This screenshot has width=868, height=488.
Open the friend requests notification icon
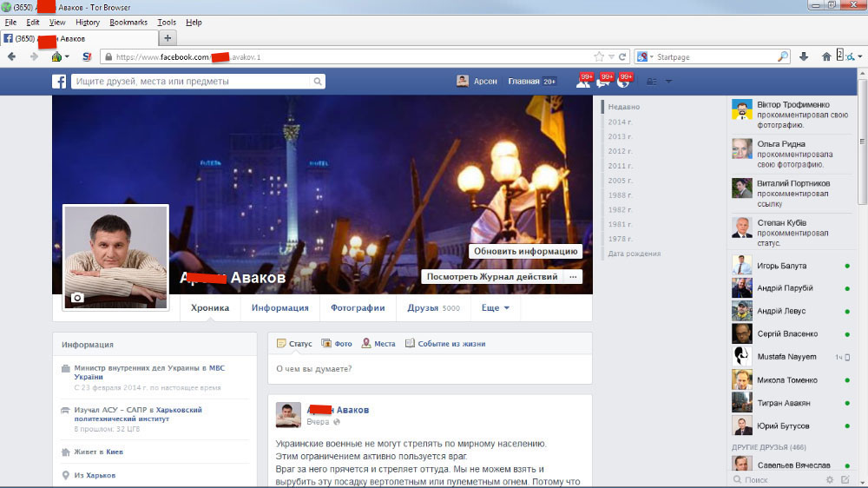pos(582,82)
